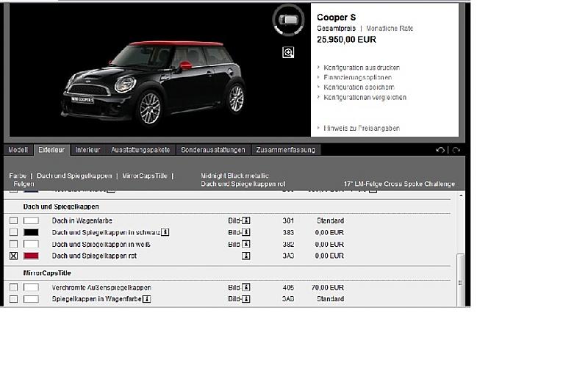Screen dimensions: 588x385
Task: Click the magnifier zoom icon beside the car
Action: 288,52
